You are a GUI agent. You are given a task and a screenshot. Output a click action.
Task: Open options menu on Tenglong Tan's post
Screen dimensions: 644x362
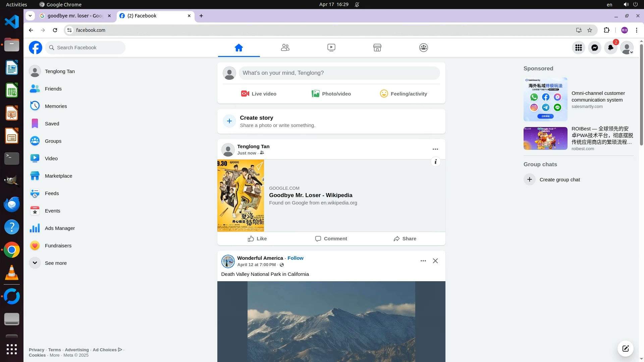(435, 149)
